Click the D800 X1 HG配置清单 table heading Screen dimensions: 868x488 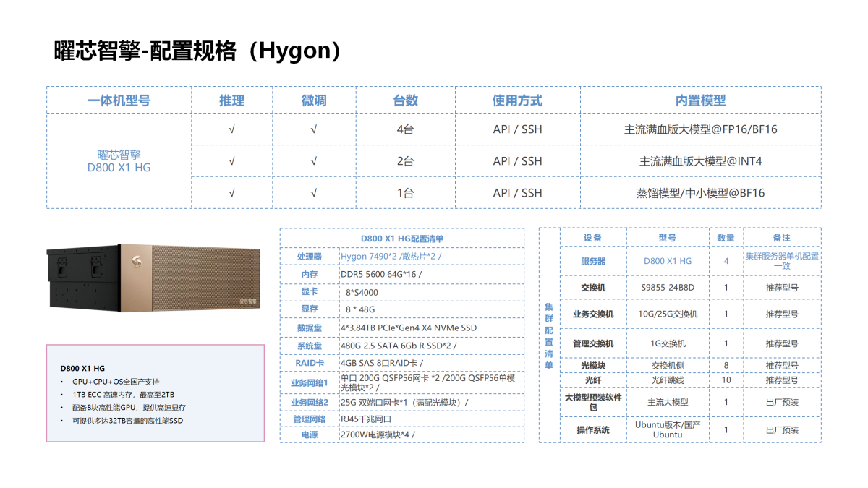[x=402, y=239]
